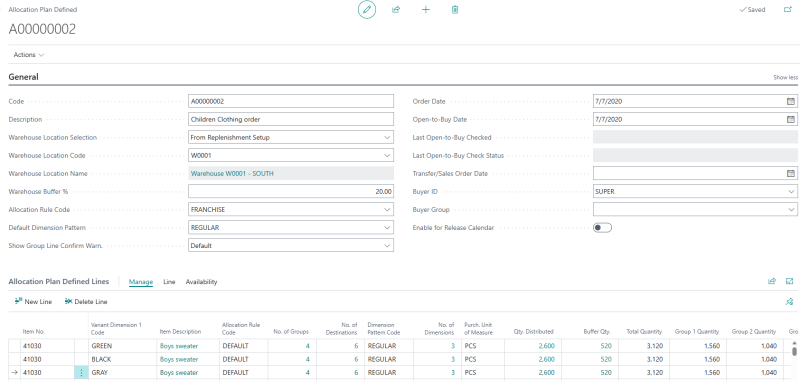This screenshot has width=800, height=381.
Task: Expand Warehouse Location Selection dropdown
Action: [x=386, y=137]
